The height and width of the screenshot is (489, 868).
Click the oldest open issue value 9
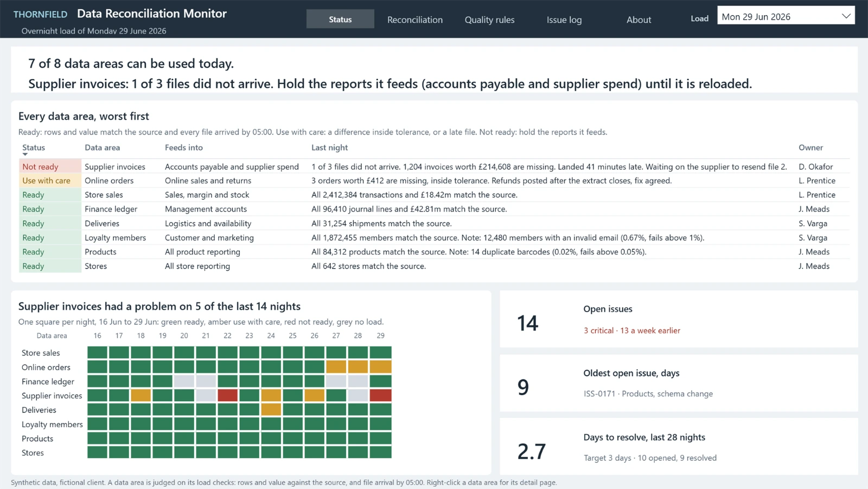click(x=523, y=388)
